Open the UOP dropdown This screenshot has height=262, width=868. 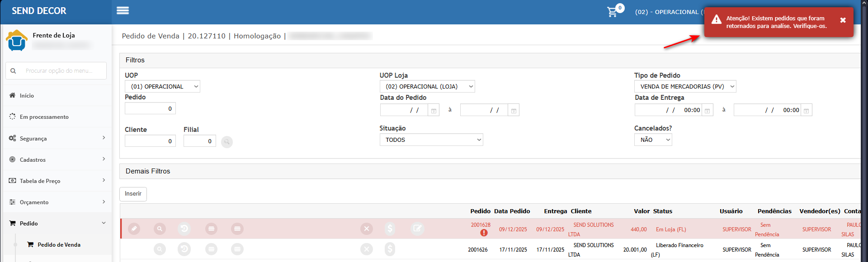coord(162,87)
